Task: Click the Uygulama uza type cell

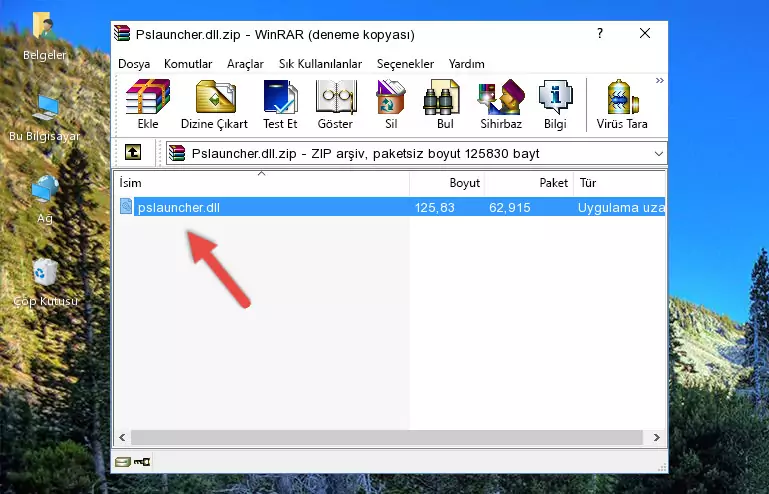Action: point(621,208)
